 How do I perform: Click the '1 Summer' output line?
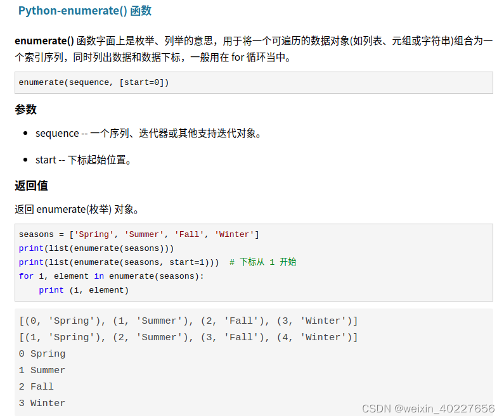pos(42,371)
